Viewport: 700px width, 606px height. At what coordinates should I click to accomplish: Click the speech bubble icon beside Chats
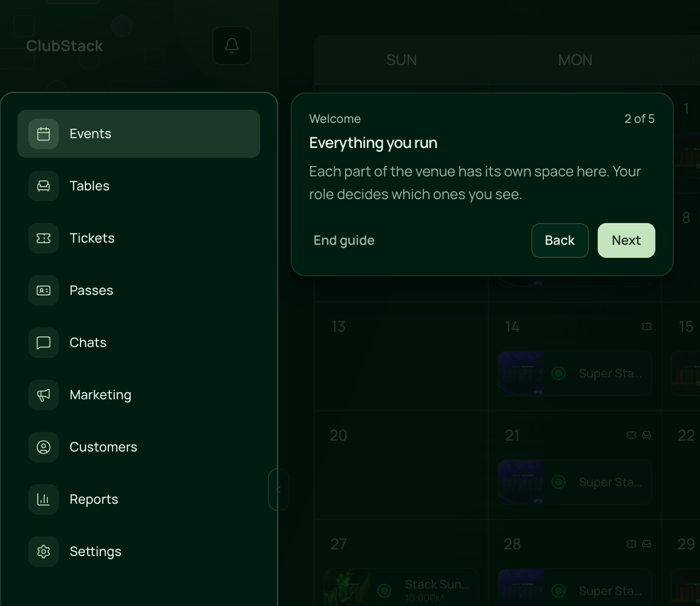click(x=44, y=343)
